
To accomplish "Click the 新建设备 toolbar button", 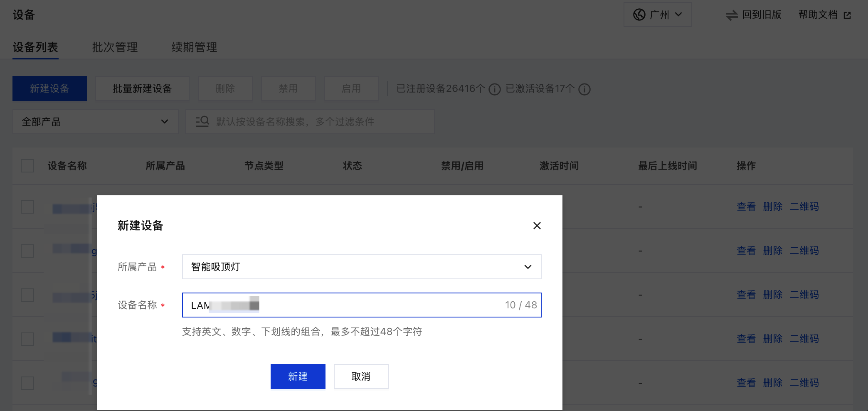I will [49, 89].
